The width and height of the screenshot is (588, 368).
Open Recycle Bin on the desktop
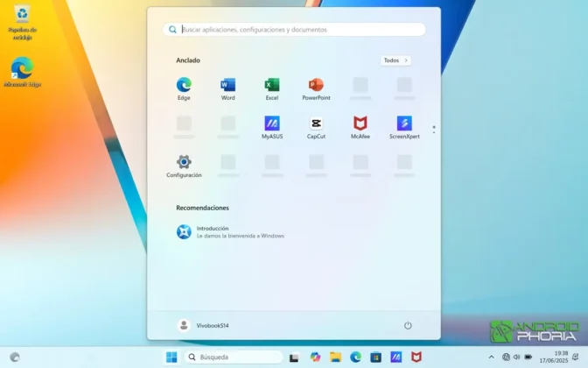[23, 24]
